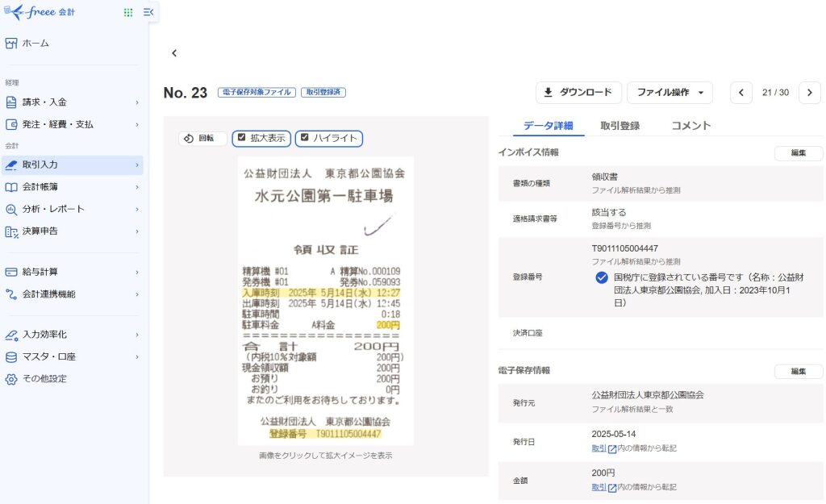
Task: Click the 電子保存対象ファイル tag
Action: pyautogui.click(x=257, y=93)
